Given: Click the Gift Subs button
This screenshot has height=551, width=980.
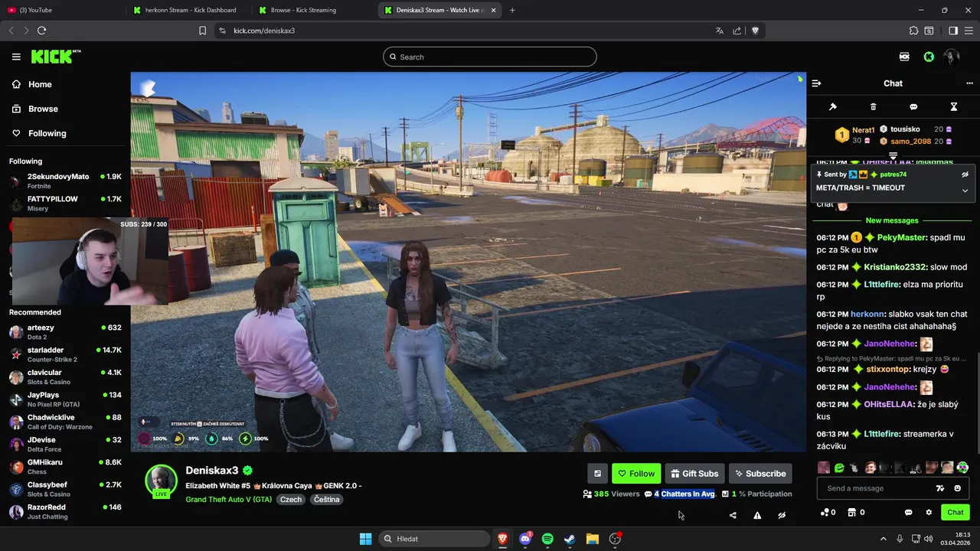Looking at the screenshot, I should [x=694, y=474].
